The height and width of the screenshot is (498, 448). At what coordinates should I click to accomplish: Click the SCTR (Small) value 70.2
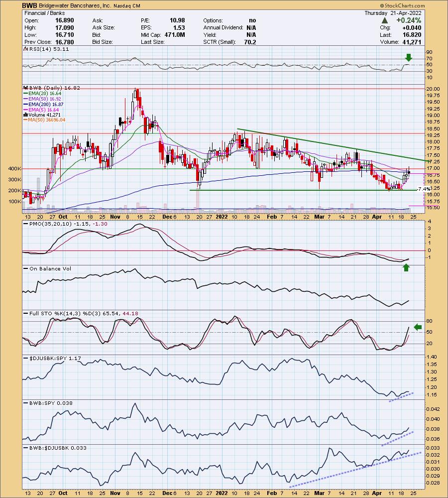tap(250, 42)
